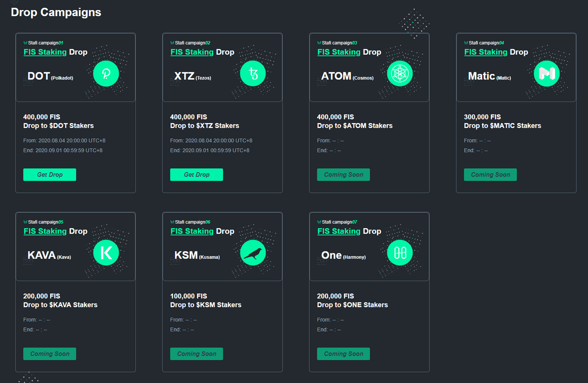Click 200,000 FIS amount in KAVA card
588x383 pixels.
pyautogui.click(x=42, y=296)
